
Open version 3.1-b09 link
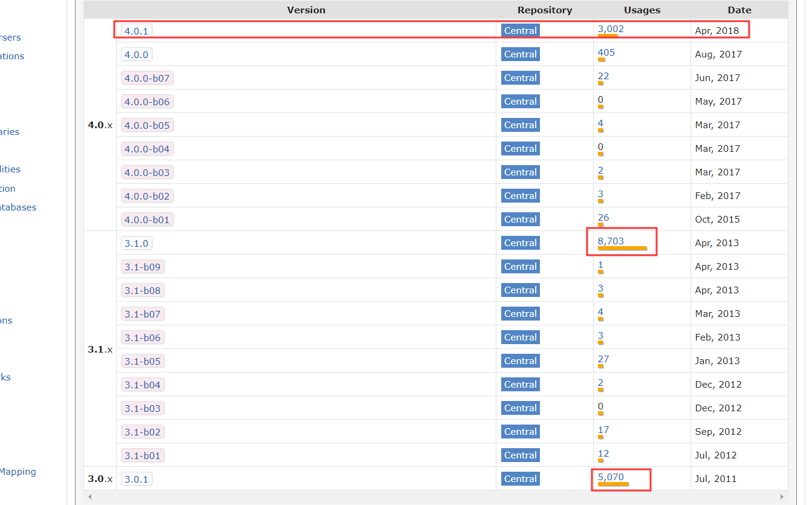[143, 267]
